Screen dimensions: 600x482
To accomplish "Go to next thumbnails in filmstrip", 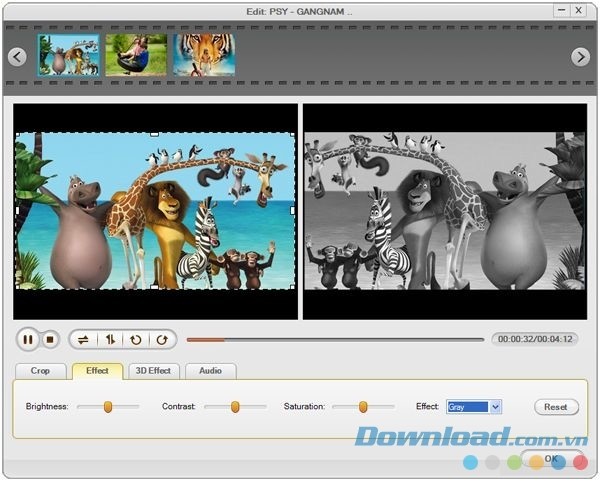I will 580,57.
